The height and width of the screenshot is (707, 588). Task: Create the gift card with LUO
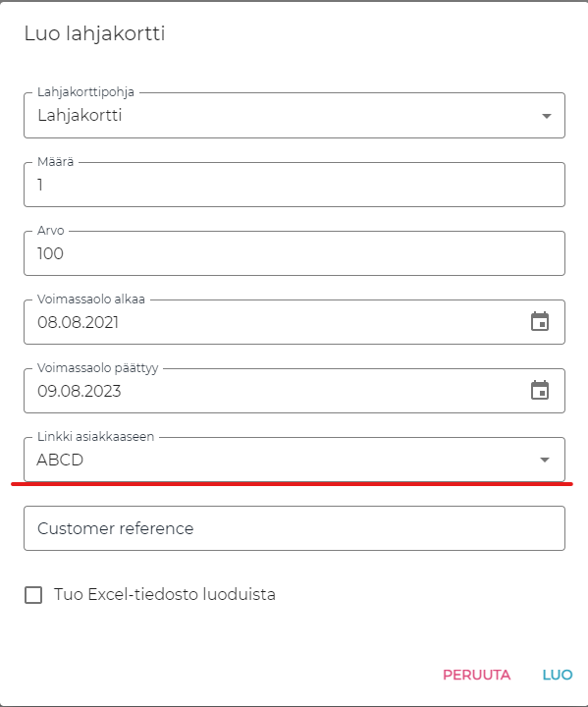coord(558,675)
